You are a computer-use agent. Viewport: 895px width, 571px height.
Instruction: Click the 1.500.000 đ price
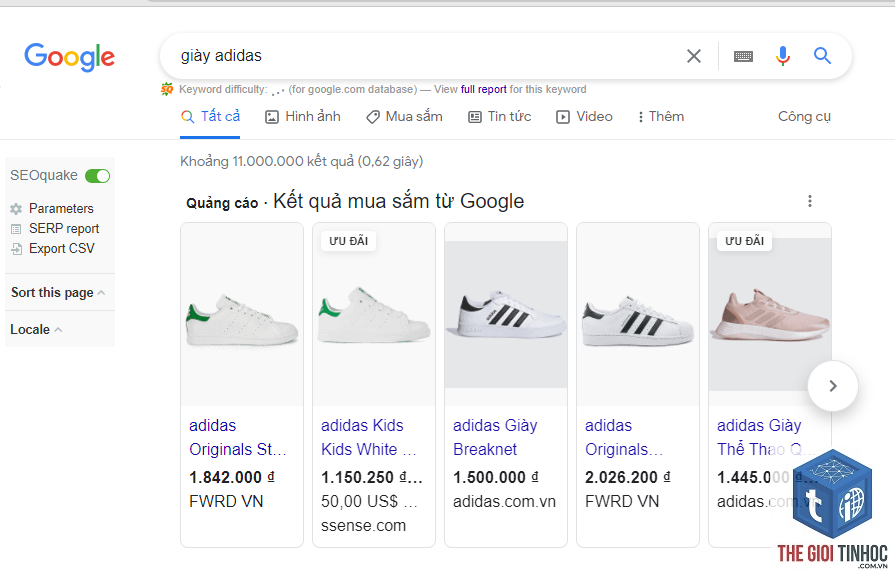[x=495, y=477]
